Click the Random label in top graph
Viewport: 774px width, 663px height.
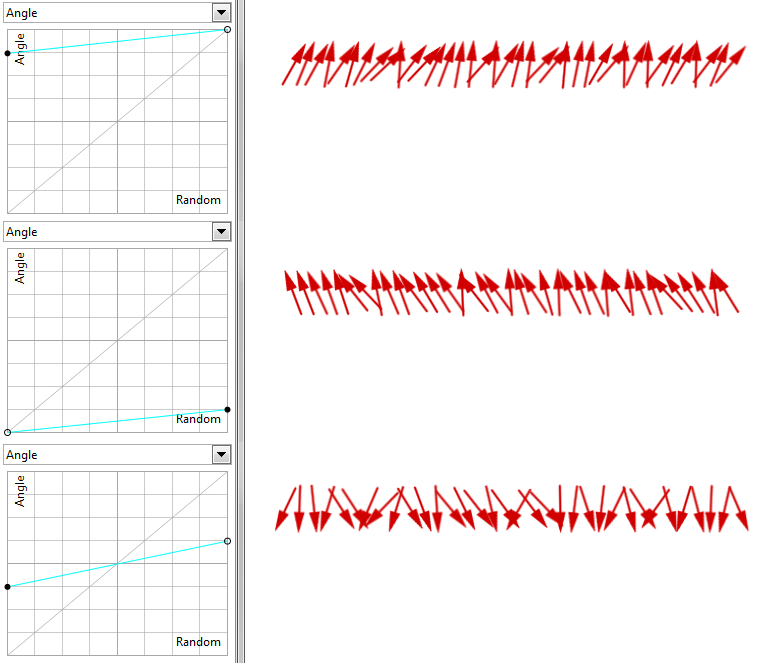(198, 200)
